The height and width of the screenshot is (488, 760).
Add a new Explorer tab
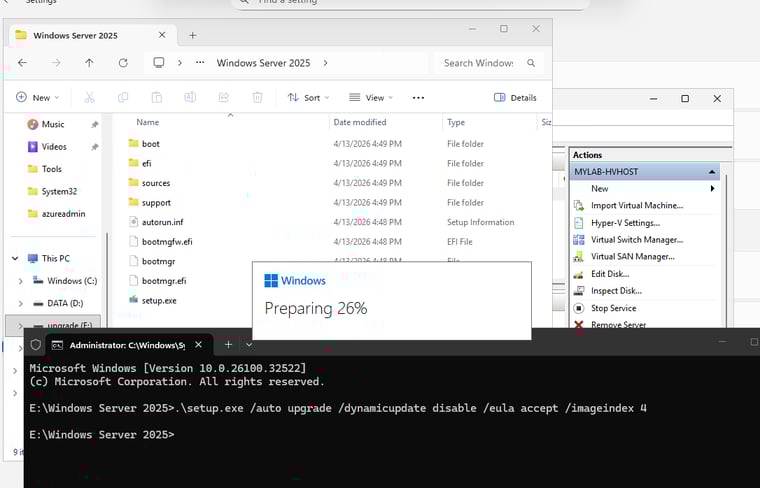192,35
